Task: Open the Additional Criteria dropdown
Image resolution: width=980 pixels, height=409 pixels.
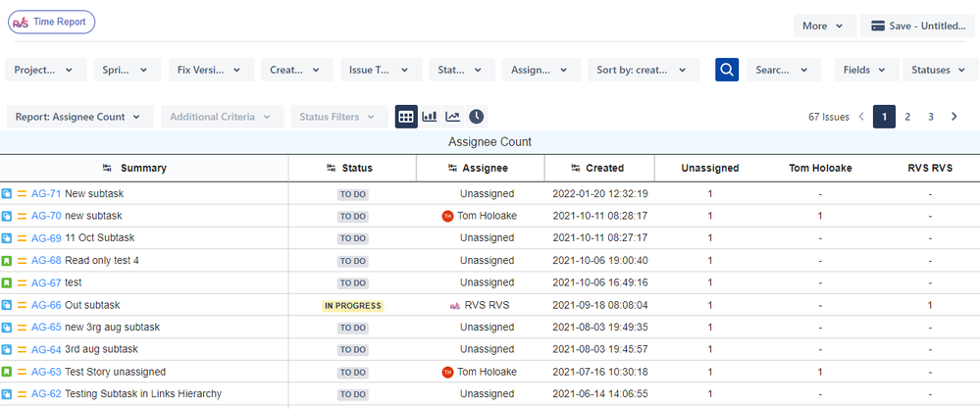Action: (x=223, y=117)
